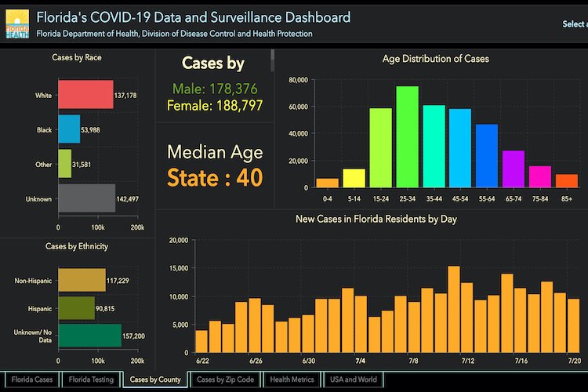Click the green Other bar in Cases by Race
Image resolution: width=588 pixels, height=392 pixels.
pos(65,164)
